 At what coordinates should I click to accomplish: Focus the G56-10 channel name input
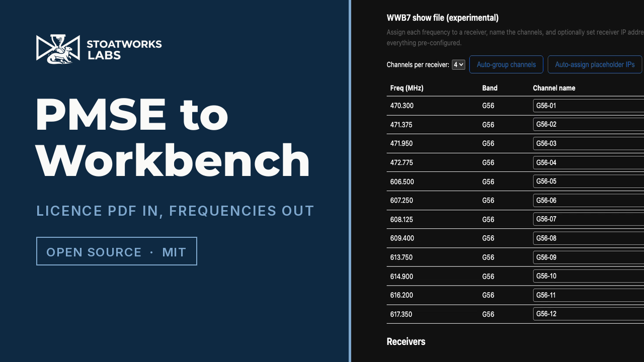click(x=589, y=276)
